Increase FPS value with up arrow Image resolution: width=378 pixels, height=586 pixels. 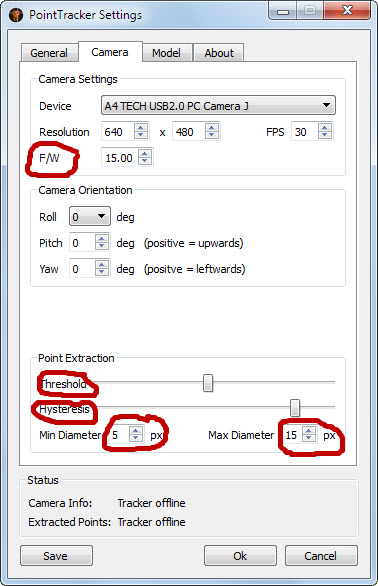(325, 128)
